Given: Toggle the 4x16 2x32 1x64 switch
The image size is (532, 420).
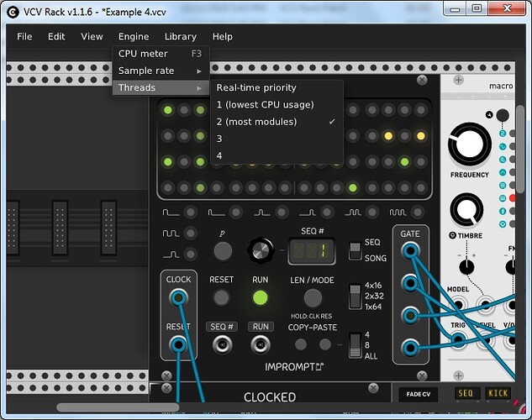Looking at the screenshot, I should coord(356,297).
